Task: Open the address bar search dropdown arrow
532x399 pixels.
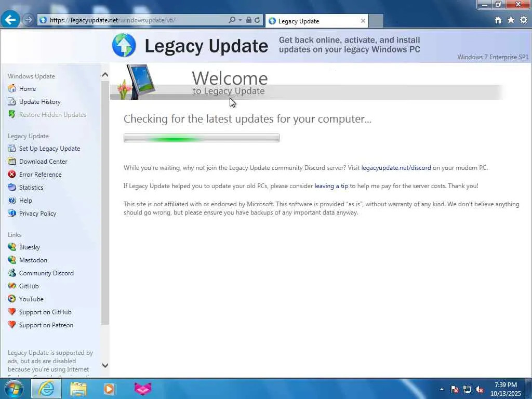Action: (x=240, y=20)
